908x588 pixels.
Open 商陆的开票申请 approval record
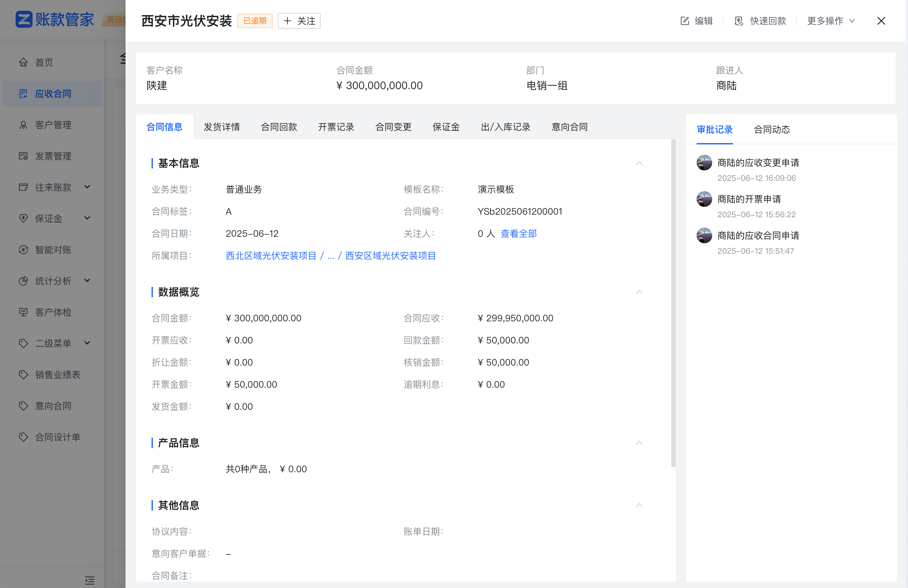749,199
